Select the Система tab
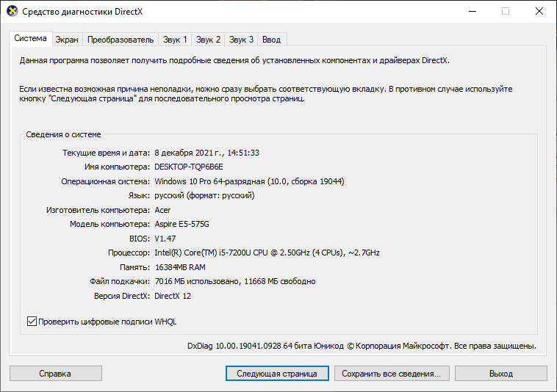Viewport: 557px width, 392px height. [31, 38]
